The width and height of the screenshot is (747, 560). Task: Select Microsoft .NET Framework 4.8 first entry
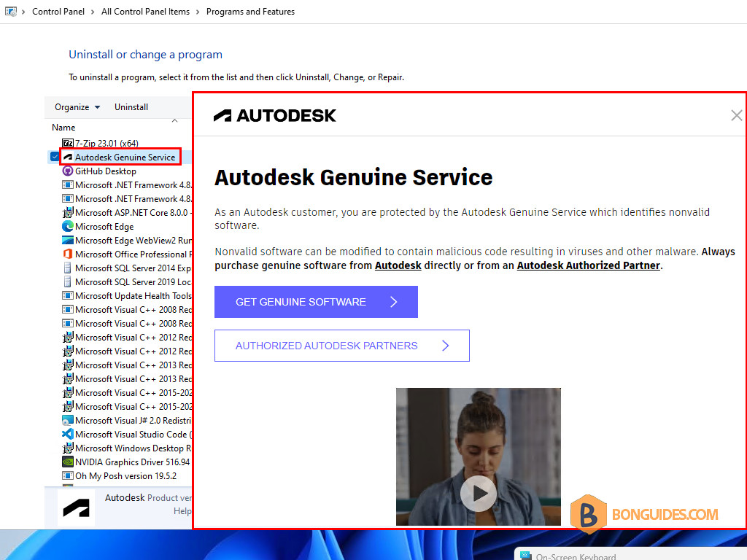(127, 184)
